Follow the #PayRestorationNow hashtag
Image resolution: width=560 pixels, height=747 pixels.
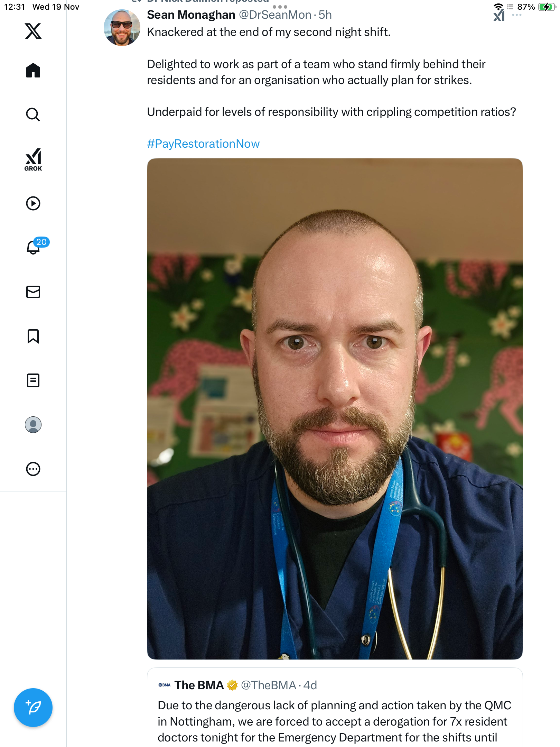coord(203,144)
